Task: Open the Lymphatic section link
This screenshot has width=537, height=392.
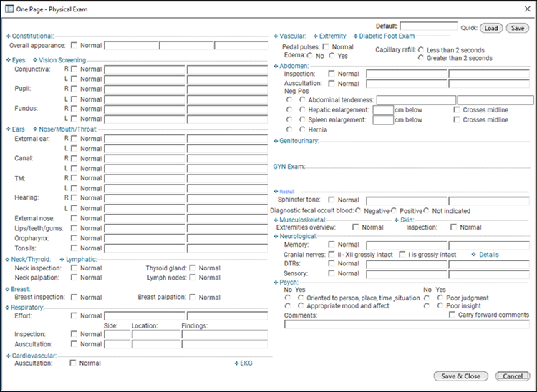Action: pyautogui.click(x=81, y=259)
